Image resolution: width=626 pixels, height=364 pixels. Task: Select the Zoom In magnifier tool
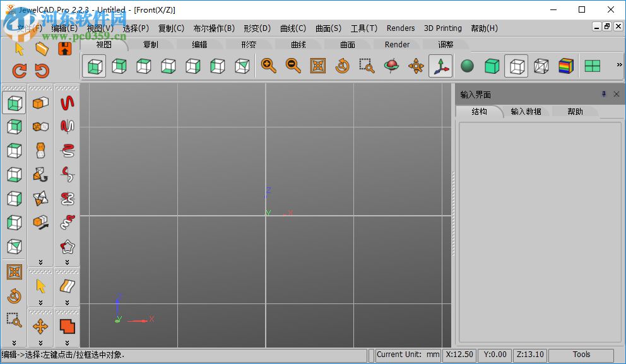(x=268, y=66)
